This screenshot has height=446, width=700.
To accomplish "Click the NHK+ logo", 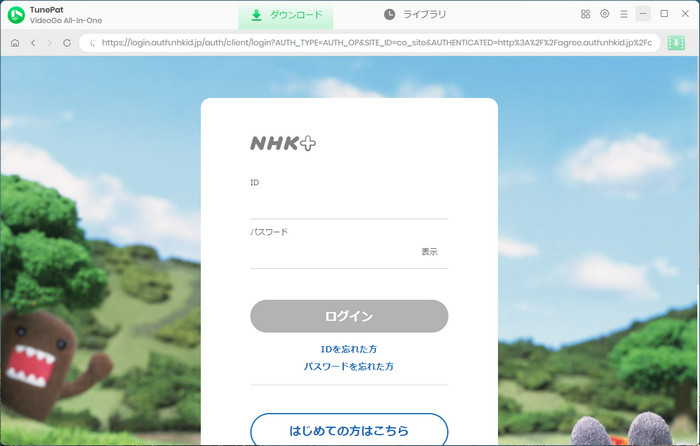I will tap(283, 143).
